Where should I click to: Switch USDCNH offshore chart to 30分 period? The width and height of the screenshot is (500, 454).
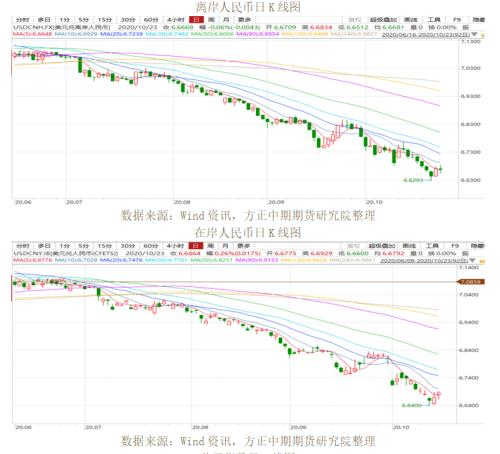click(x=128, y=20)
